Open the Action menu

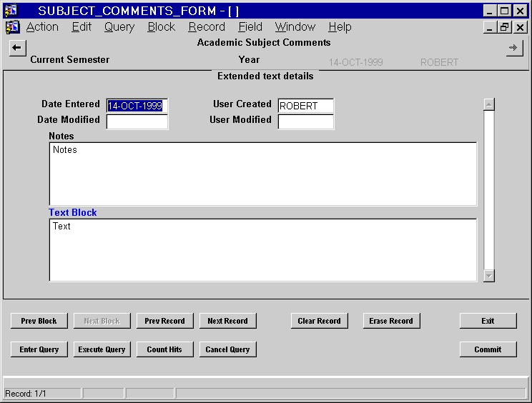42,26
